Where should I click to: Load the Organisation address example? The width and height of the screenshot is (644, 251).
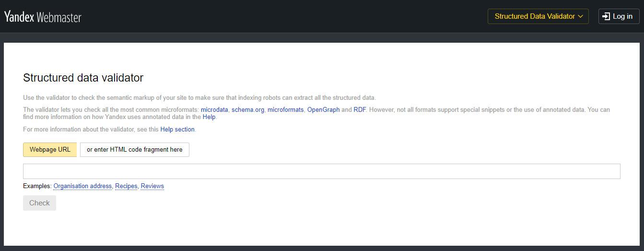(x=82, y=186)
